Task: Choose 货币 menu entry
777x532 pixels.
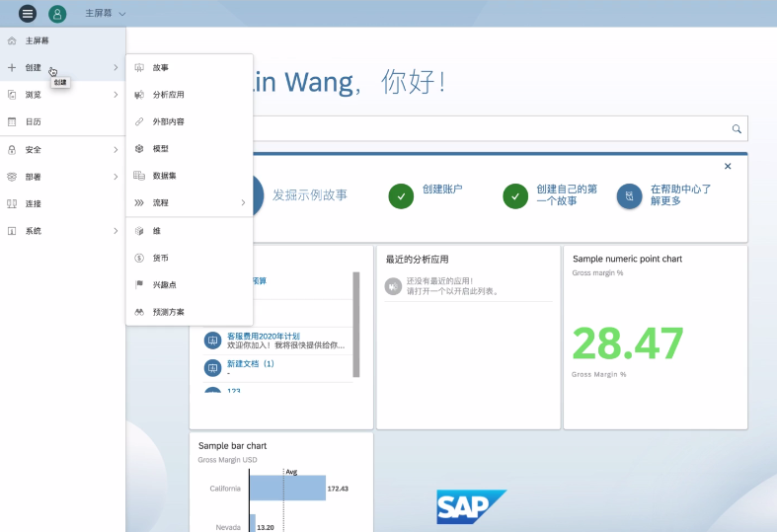Action: [x=190, y=258]
